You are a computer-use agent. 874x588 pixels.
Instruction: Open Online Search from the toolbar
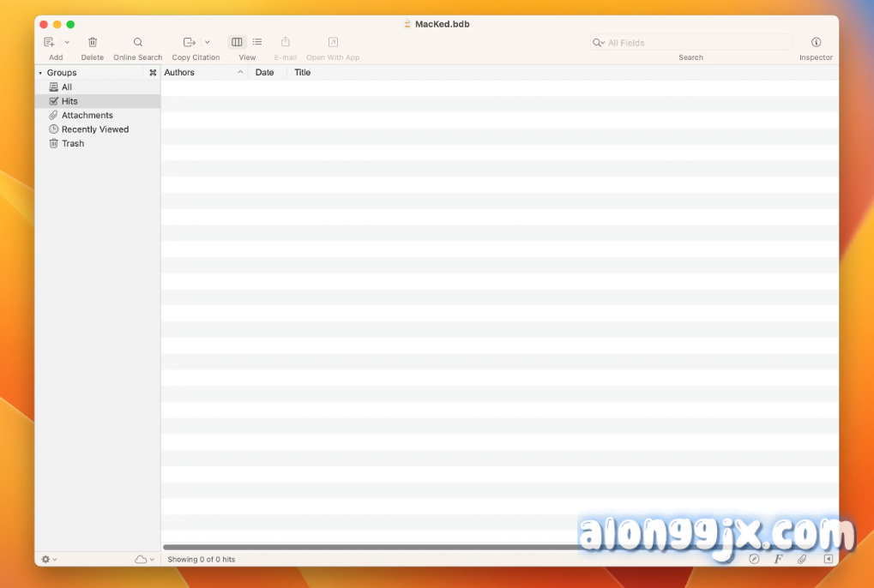tap(137, 42)
